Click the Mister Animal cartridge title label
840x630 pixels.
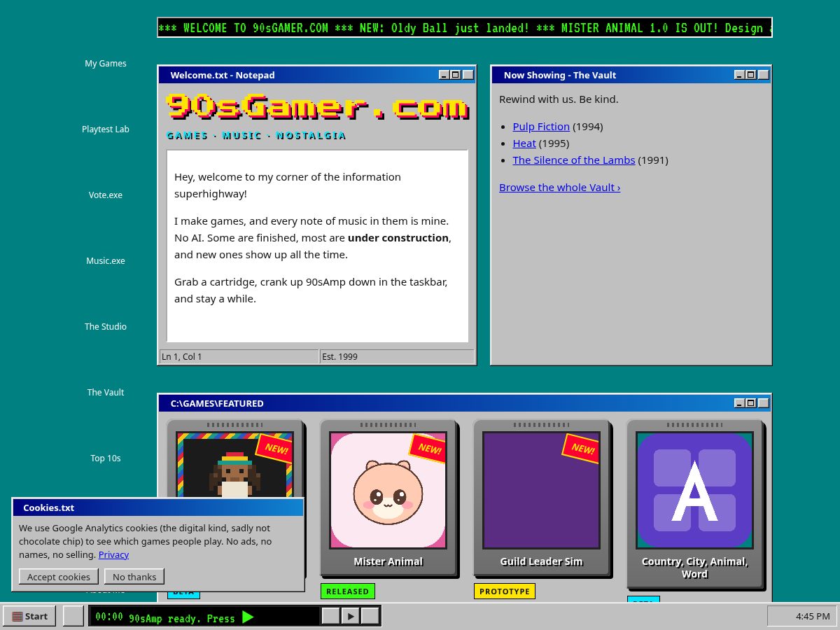[x=388, y=561]
